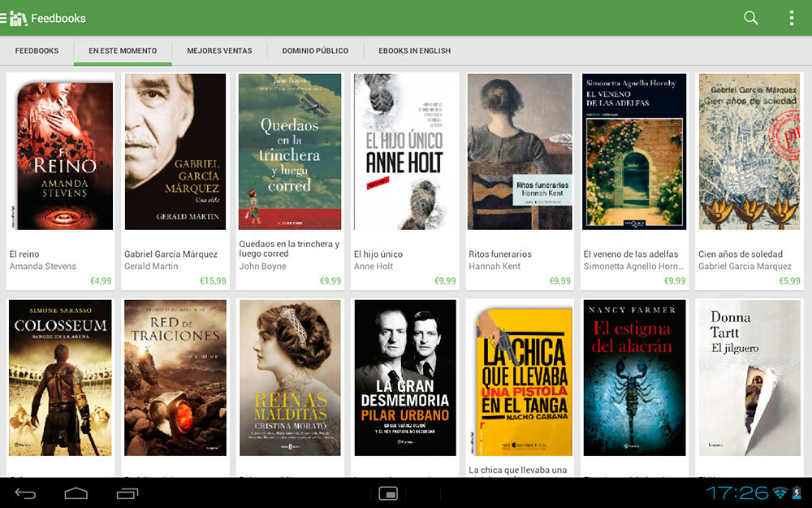812x508 pixels.
Task: Open the Dominio Público tab
Action: 315,50
